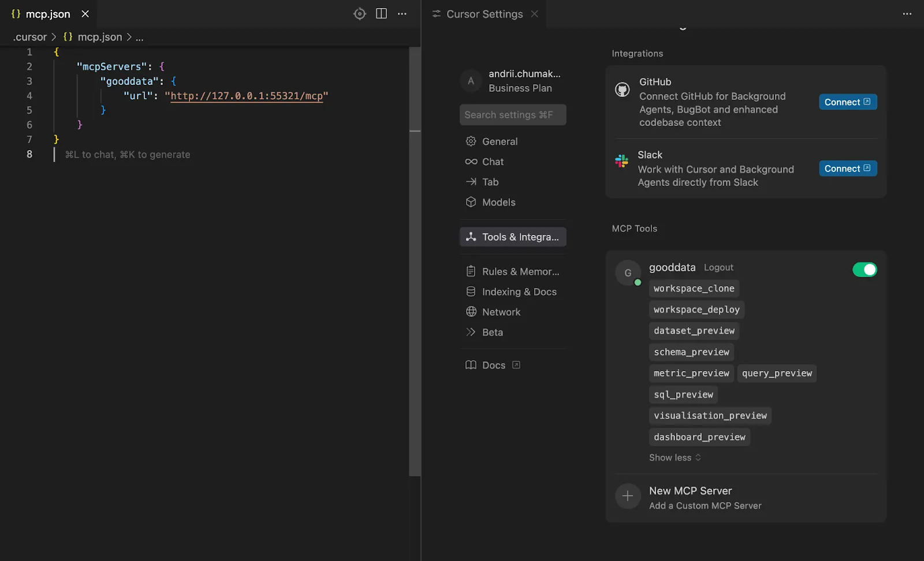Disable the gooddata MCP server toggle
This screenshot has width=924, height=561.
(864, 269)
